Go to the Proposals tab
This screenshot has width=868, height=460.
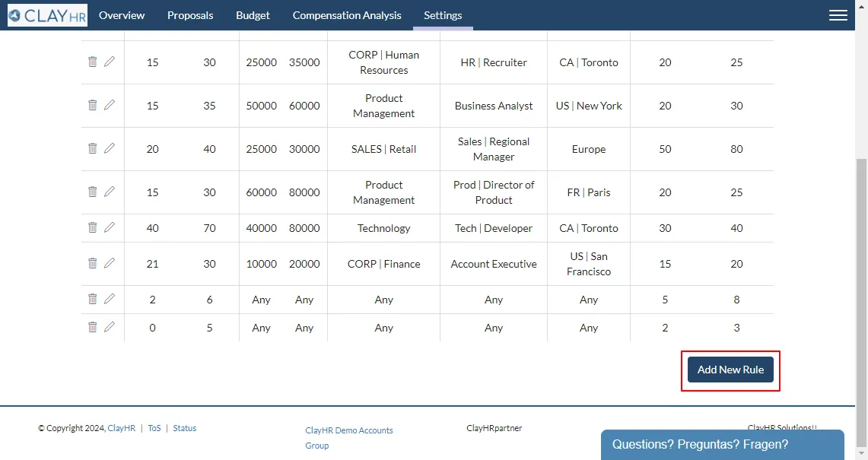(x=190, y=15)
